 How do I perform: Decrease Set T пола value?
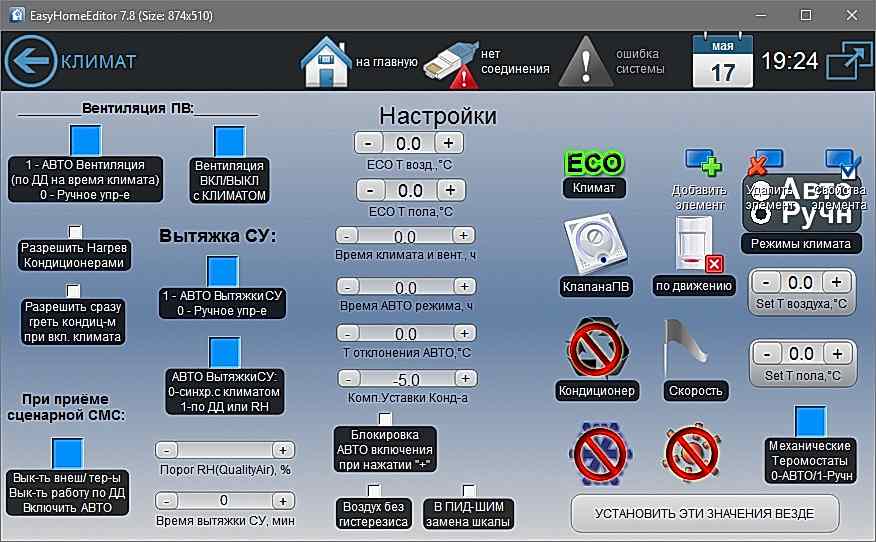[x=767, y=354]
